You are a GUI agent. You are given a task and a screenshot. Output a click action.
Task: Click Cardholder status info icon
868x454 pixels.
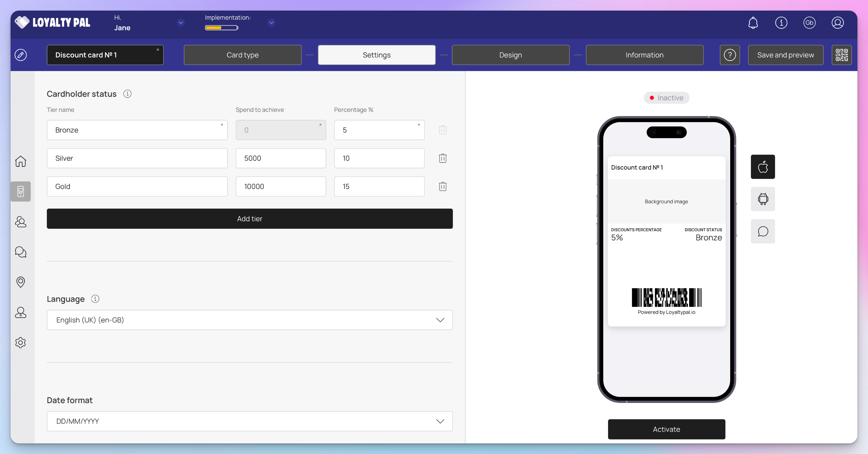point(127,94)
